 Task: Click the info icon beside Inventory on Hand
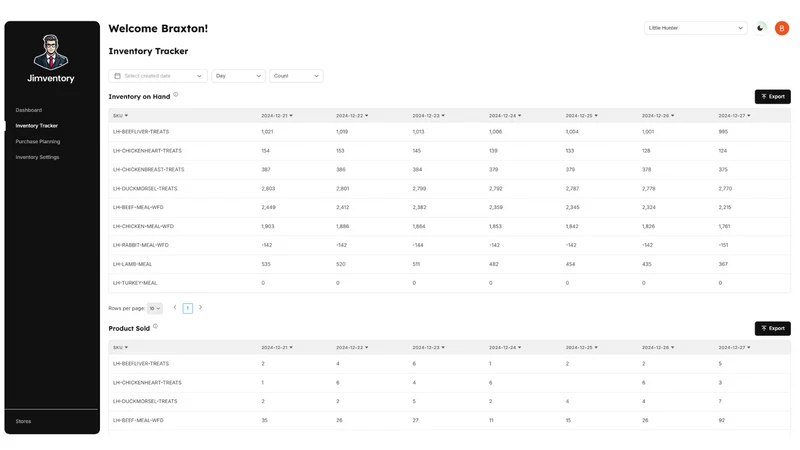[x=176, y=94]
